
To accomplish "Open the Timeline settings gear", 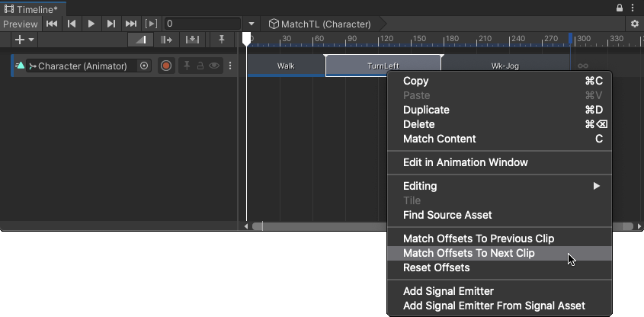I will pyautogui.click(x=634, y=24).
